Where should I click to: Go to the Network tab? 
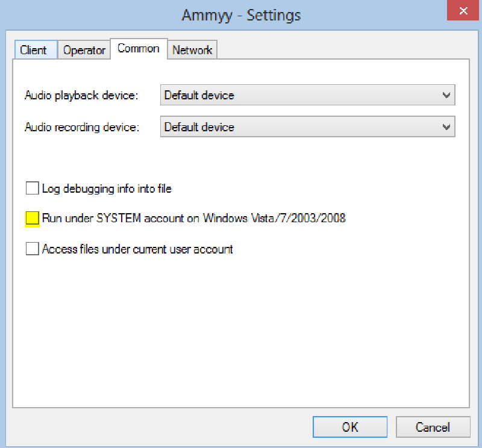click(x=192, y=50)
